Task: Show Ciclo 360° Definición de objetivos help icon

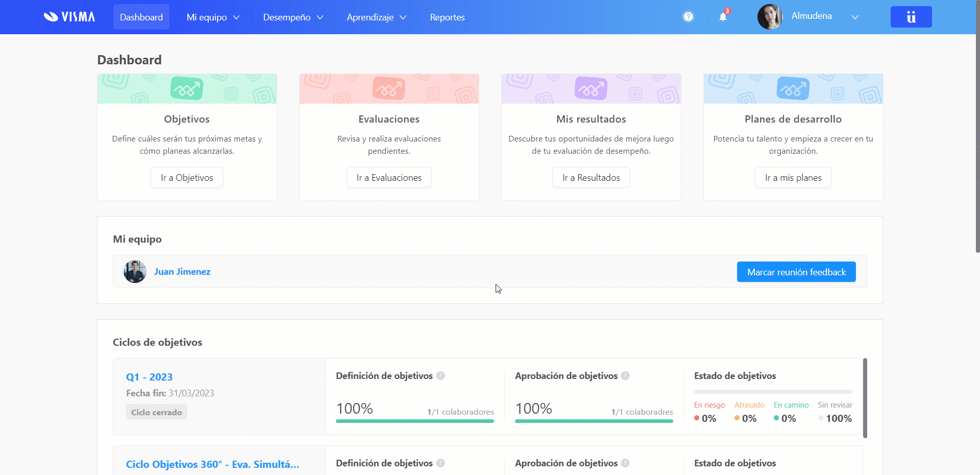Action: coord(440,463)
